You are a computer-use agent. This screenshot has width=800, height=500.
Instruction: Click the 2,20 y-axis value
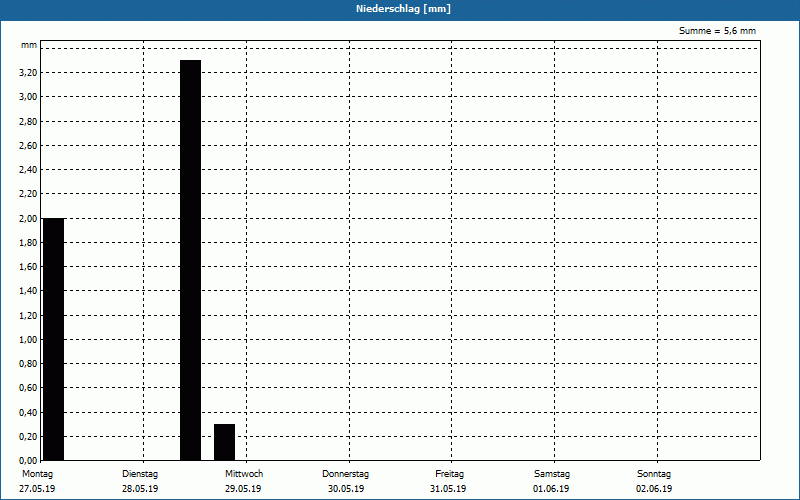point(28,194)
